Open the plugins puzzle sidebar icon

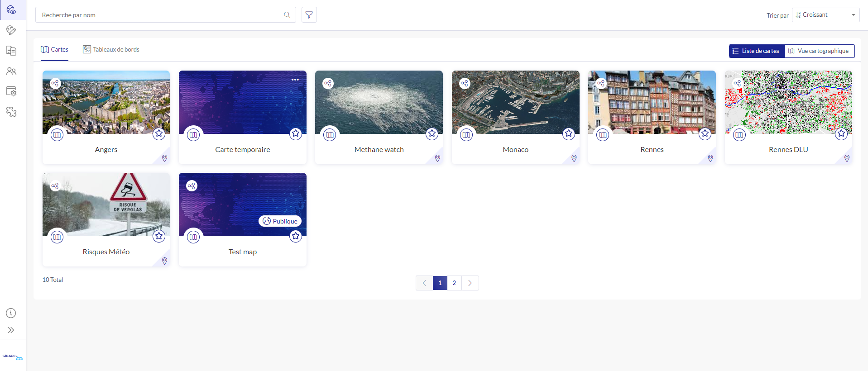pyautogui.click(x=11, y=112)
